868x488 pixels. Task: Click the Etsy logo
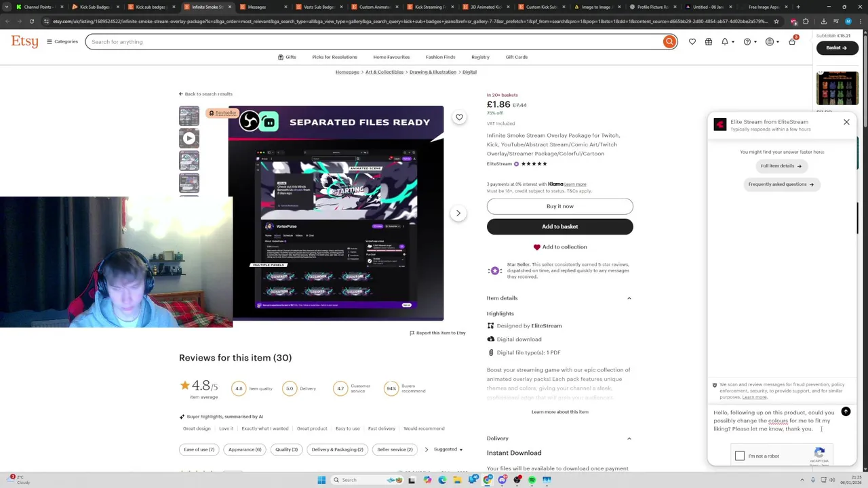point(25,42)
